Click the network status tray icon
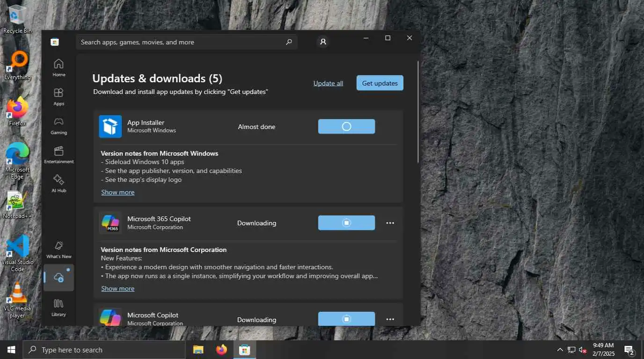Screen dimensions: 644x359 (571, 350)
